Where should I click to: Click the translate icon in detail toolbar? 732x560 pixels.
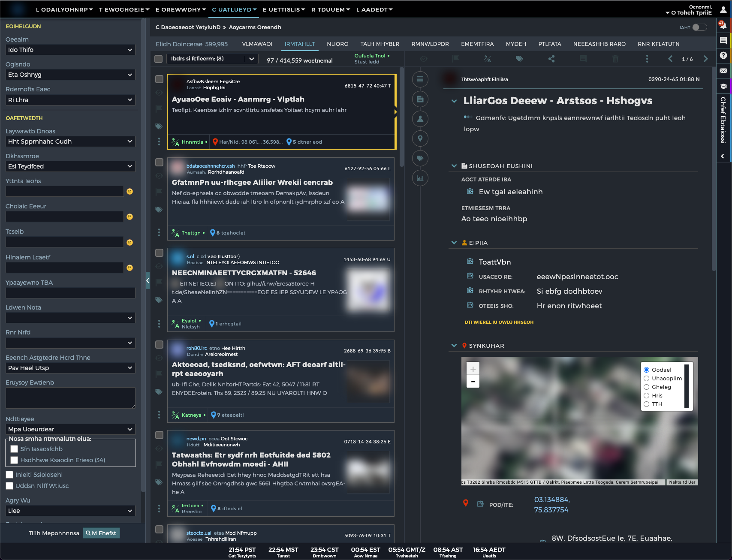point(488,59)
